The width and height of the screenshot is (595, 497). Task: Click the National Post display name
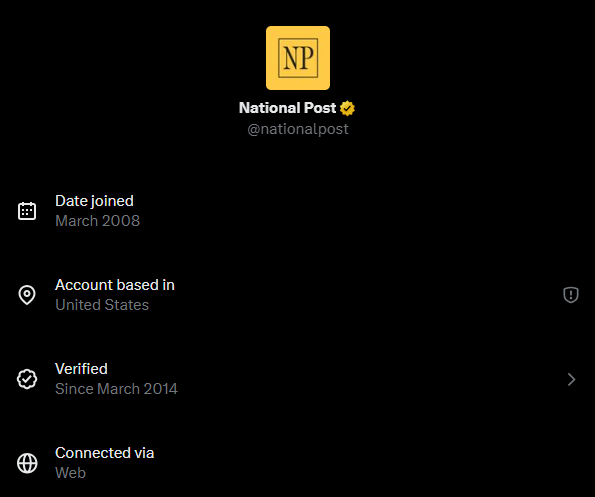click(x=287, y=108)
